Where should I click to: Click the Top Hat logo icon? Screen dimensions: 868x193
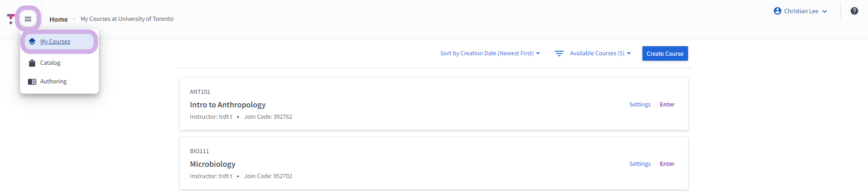(11, 19)
